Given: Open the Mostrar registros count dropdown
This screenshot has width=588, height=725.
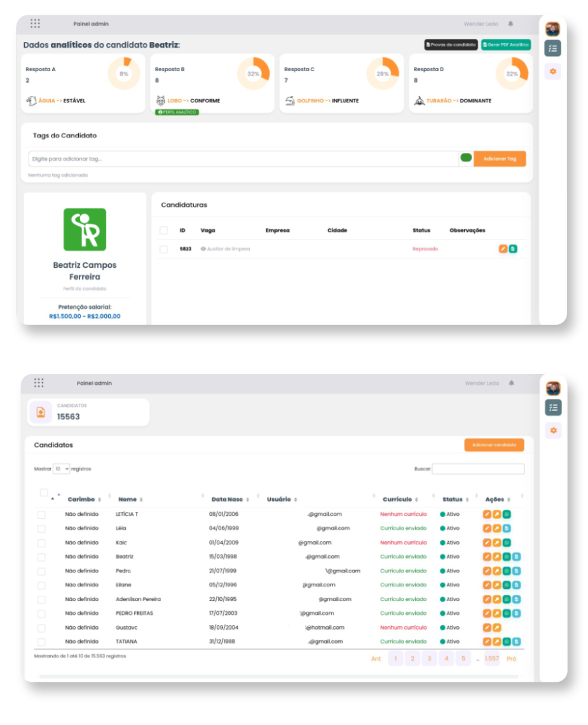Looking at the screenshot, I should coord(62,469).
